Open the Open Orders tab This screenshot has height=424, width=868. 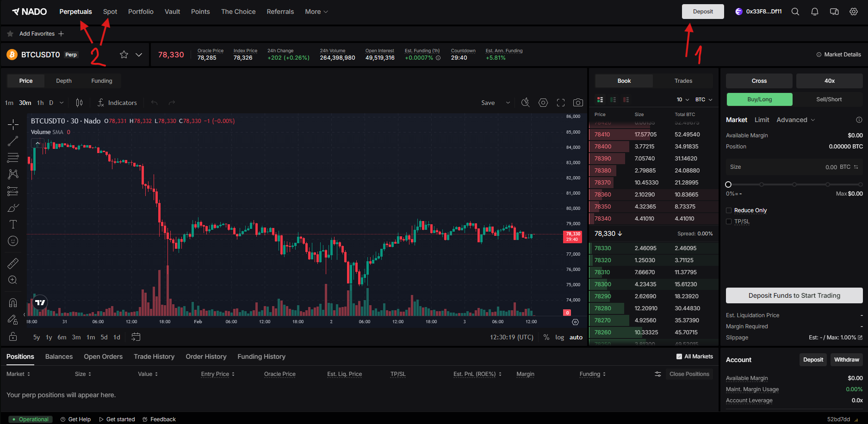click(103, 356)
